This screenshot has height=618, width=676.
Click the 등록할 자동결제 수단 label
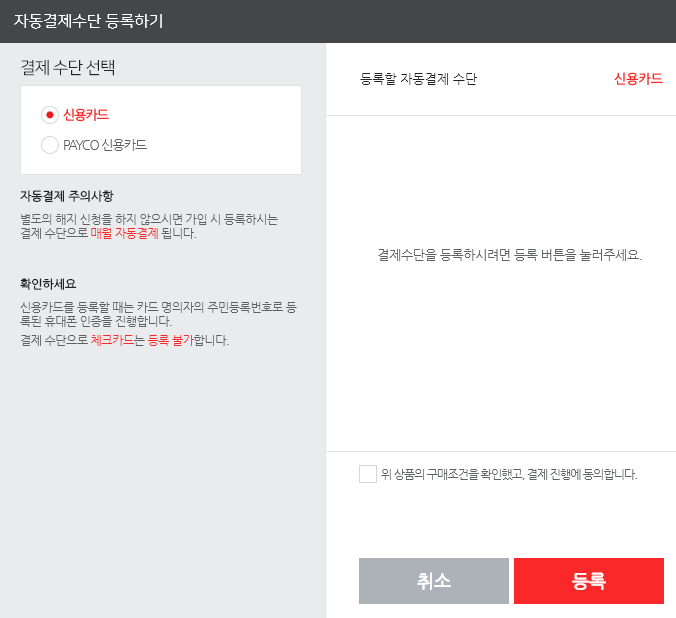[419, 79]
